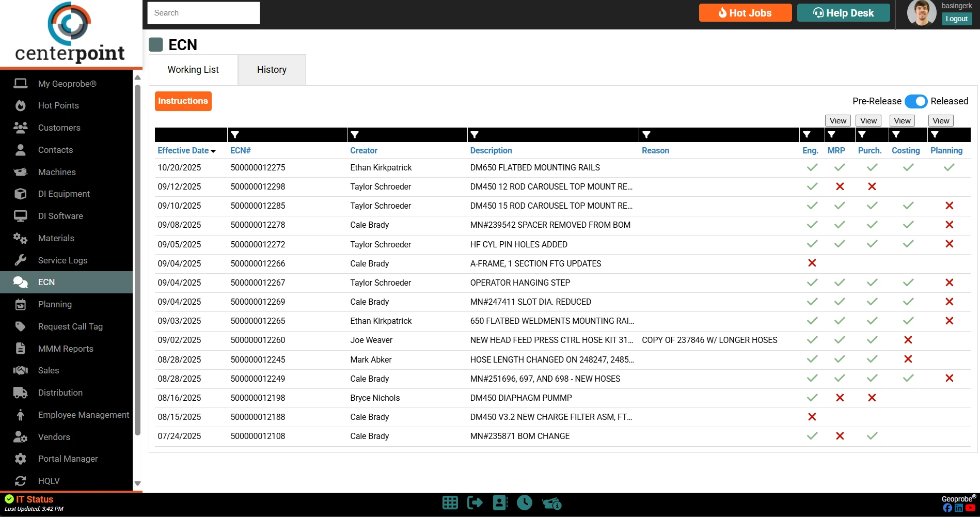Open the Creator column filter

(355, 135)
